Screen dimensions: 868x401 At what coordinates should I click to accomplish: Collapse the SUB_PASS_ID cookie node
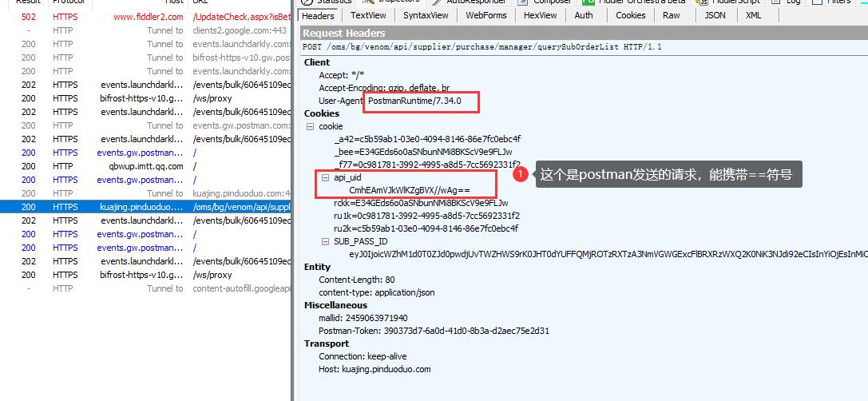click(x=325, y=242)
